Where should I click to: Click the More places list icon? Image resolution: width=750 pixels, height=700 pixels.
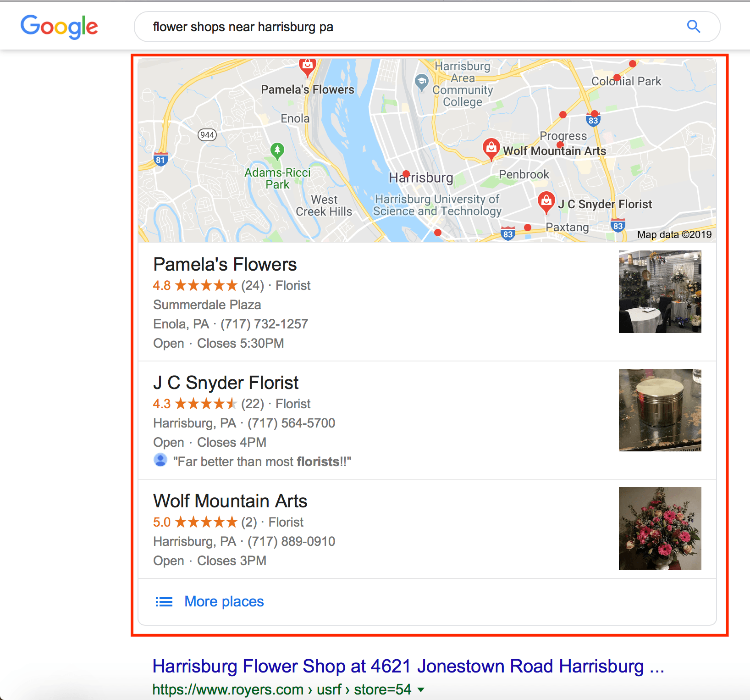164,602
